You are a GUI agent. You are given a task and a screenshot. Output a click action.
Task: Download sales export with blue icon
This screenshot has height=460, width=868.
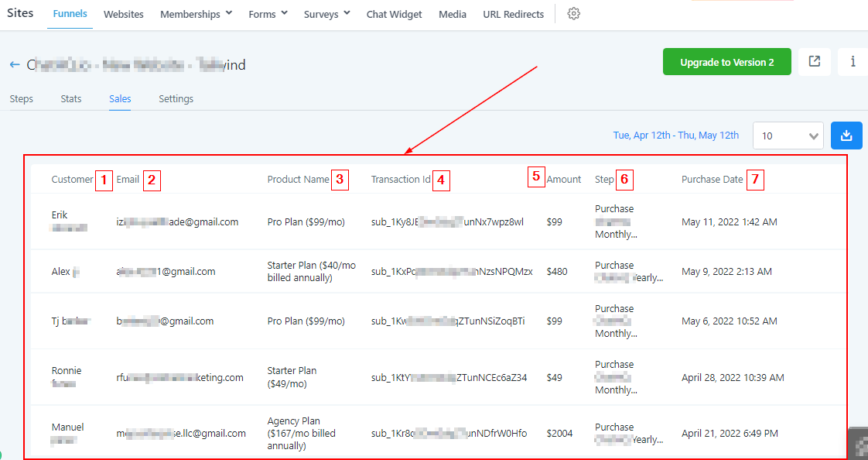[x=846, y=136]
